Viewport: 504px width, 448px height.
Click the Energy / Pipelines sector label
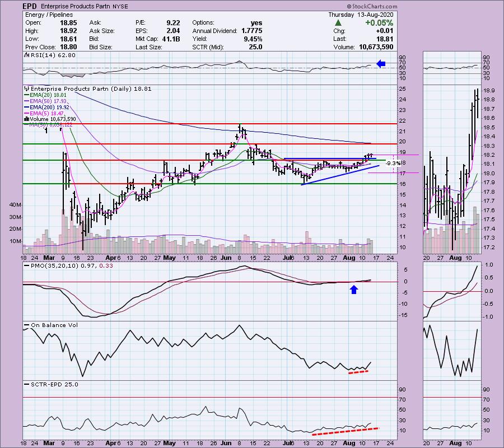(49, 15)
